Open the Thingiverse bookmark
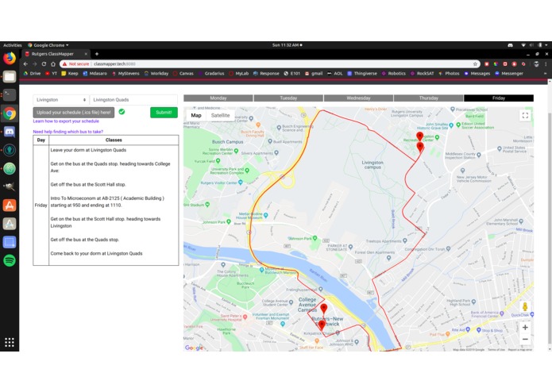 click(x=362, y=74)
